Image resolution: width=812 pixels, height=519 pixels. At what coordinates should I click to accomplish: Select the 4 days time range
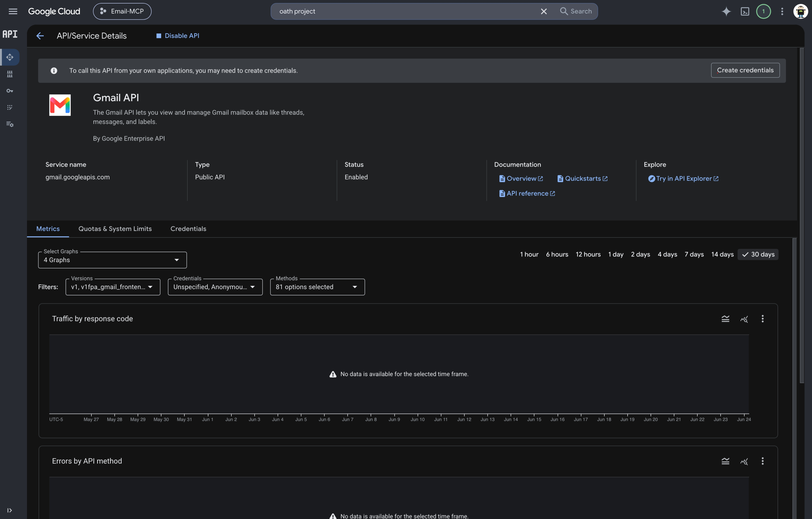click(667, 255)
